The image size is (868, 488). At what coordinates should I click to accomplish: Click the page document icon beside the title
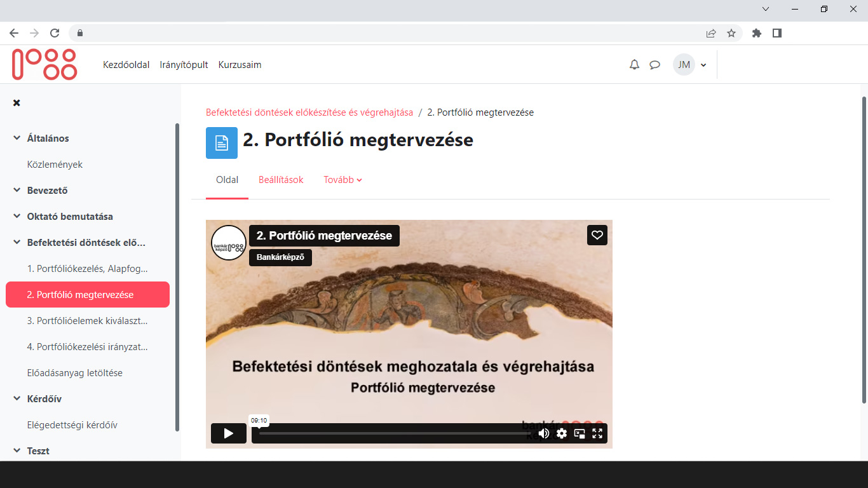(x=221, y=142)
